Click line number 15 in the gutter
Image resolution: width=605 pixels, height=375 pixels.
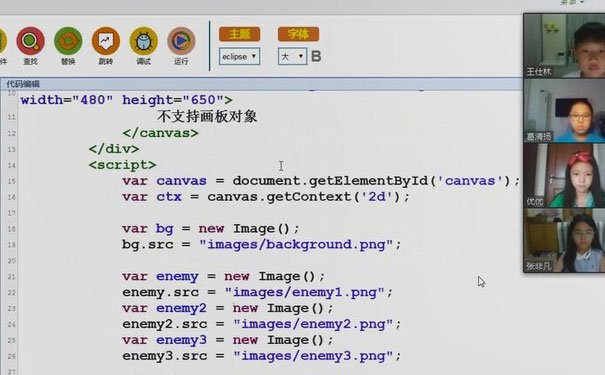(x=12, y=181)
